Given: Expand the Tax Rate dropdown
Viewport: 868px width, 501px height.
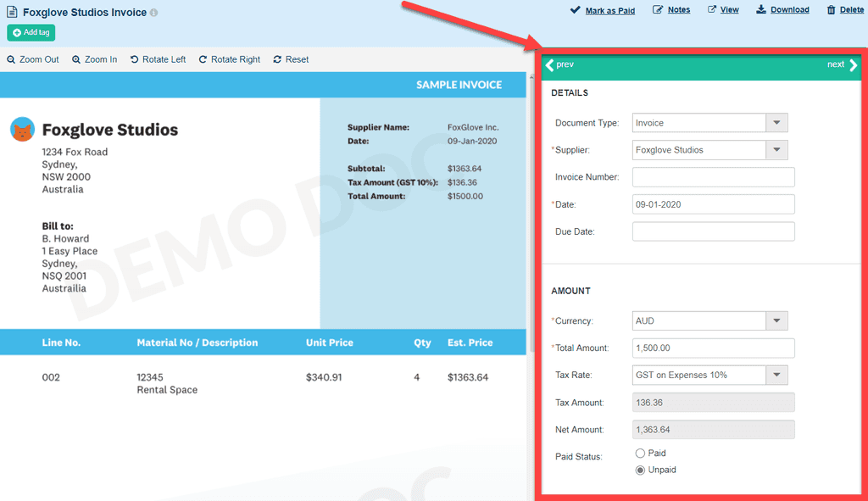Looking at the screenshot, I should pos(776,375).
